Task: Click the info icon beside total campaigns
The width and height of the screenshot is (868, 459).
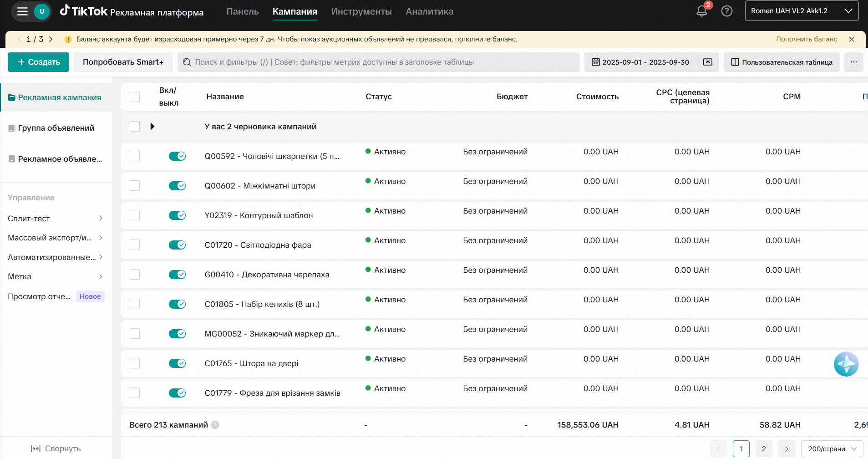Action: tap(215, 425)
